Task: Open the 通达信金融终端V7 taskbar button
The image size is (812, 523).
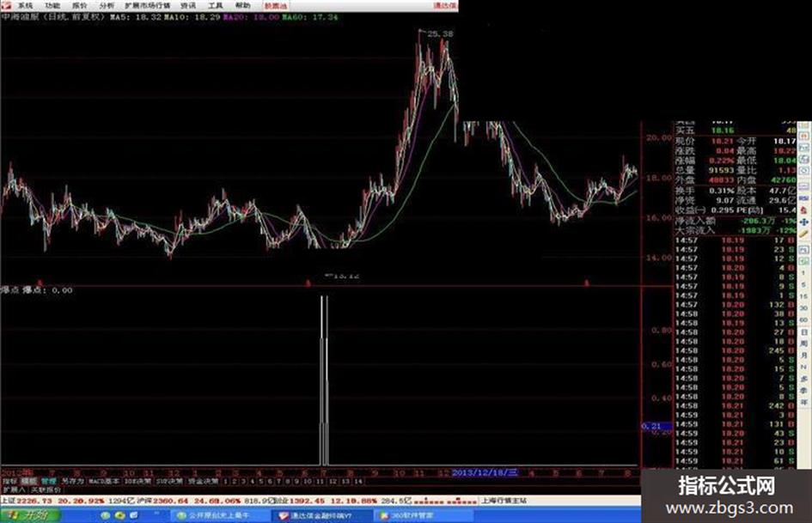Action: coord(321,516)
